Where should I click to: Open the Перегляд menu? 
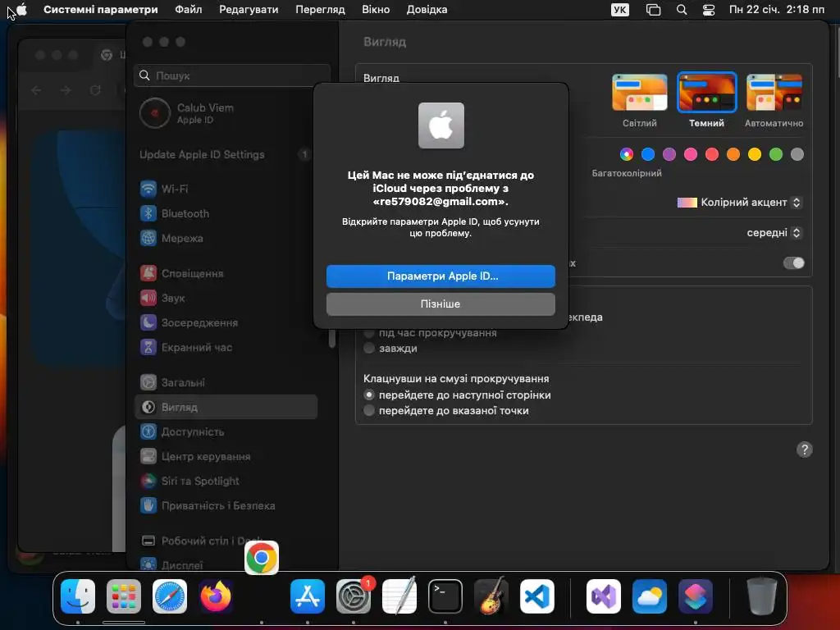click(x=321, y=10)
